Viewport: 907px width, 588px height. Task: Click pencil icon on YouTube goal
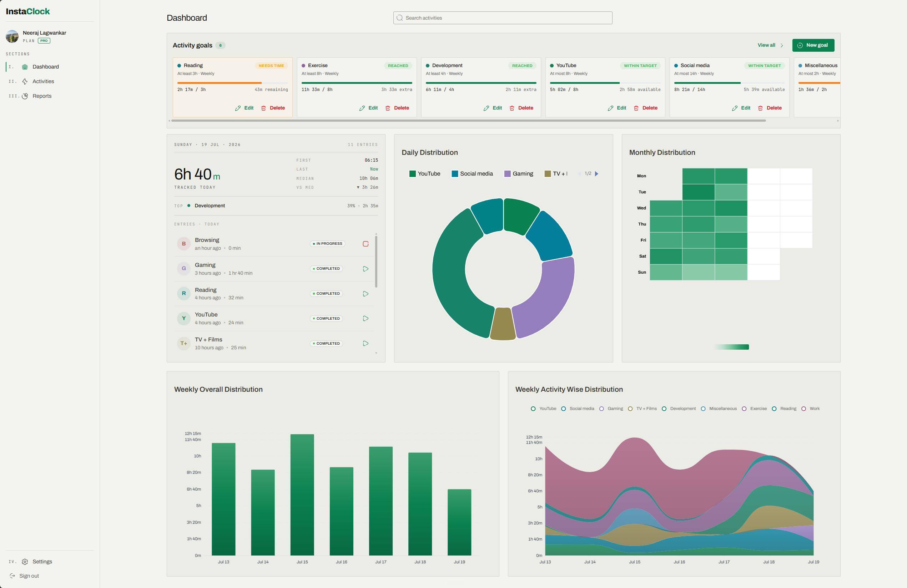point(610,108)
